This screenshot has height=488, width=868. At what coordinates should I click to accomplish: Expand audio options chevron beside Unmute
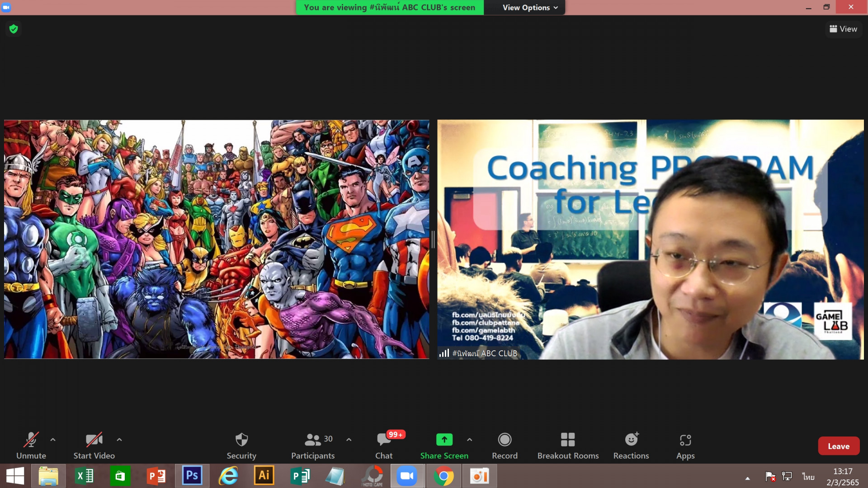(x=53, y=439)
